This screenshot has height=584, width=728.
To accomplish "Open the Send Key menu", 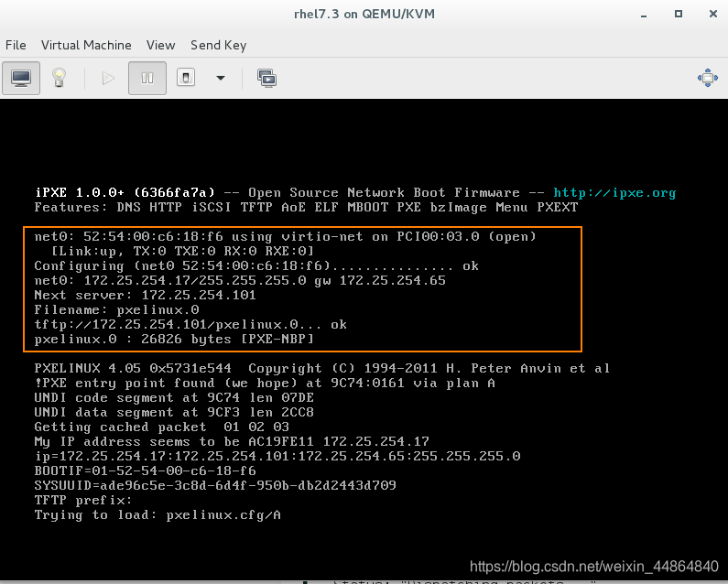I will tap(218, 45).
